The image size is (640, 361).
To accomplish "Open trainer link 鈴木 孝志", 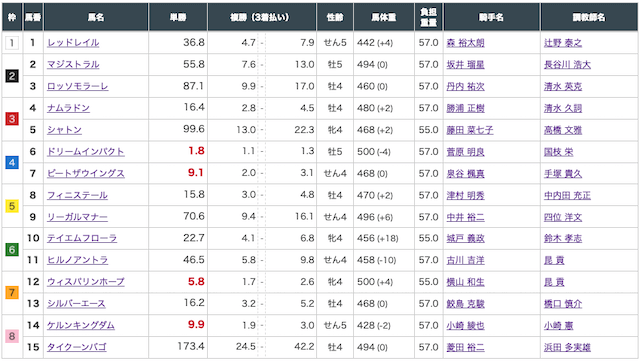I will pyautogui.click(x=563, y=238).
